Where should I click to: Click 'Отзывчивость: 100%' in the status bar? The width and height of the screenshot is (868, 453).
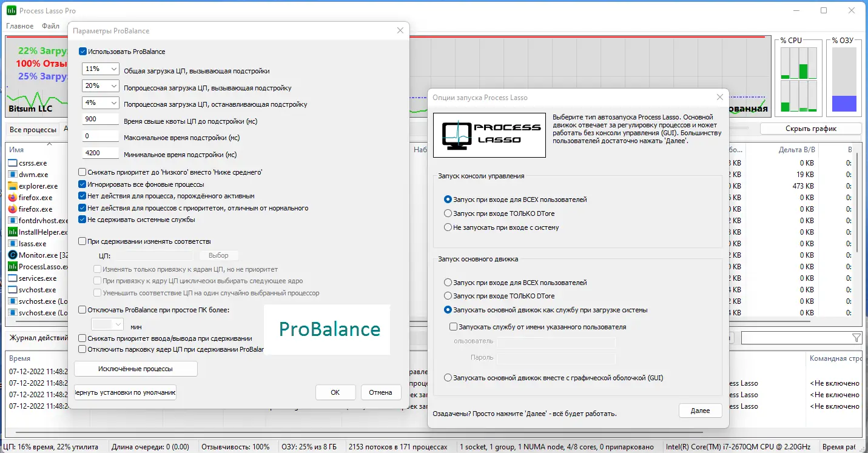(235, 447)
